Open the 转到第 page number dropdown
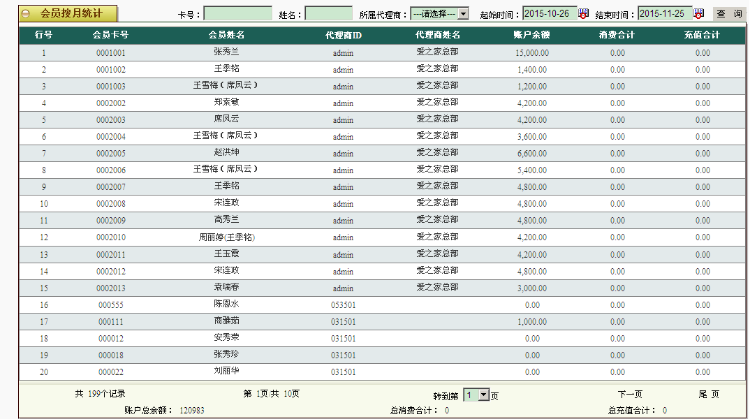750x419 pixels. [x=477, y=395]
